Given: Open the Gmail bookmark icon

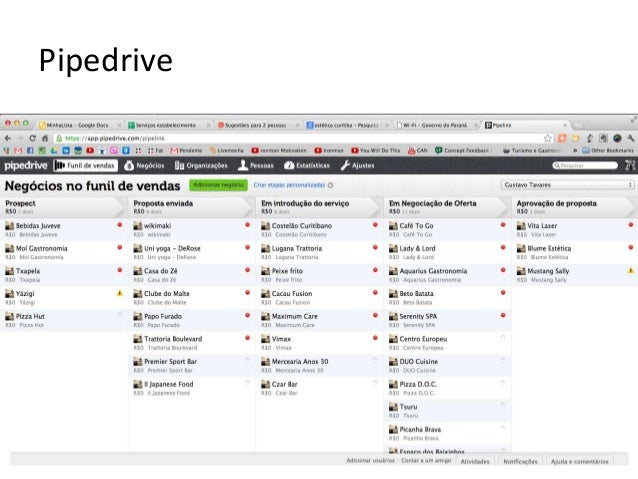Looking at the screenshot, I should [x=18, y=151].
